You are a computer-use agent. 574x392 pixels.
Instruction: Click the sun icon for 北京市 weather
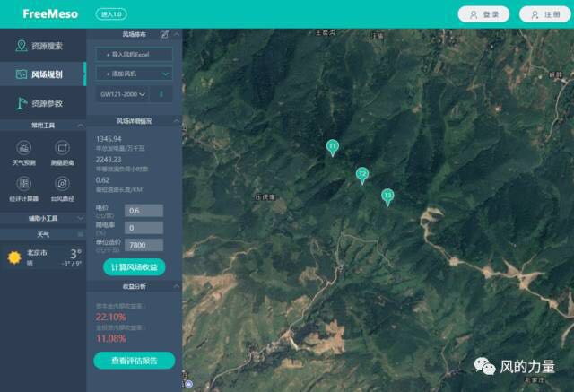(x=14, y=257)
